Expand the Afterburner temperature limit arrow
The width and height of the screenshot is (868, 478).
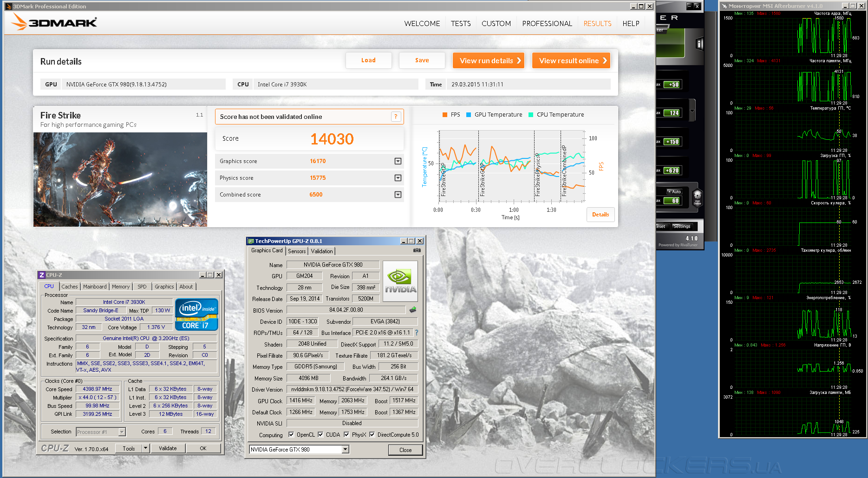tap(692, 111)
